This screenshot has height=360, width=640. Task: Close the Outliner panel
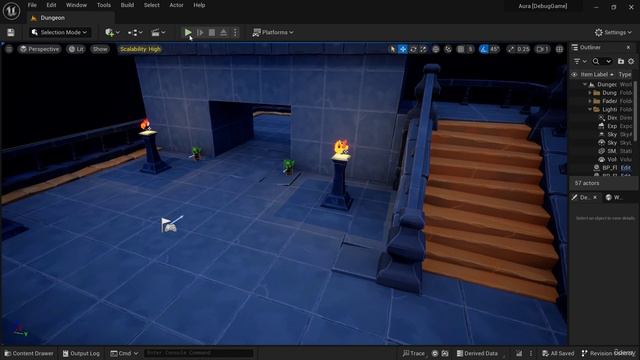click(x=628, y=48)
